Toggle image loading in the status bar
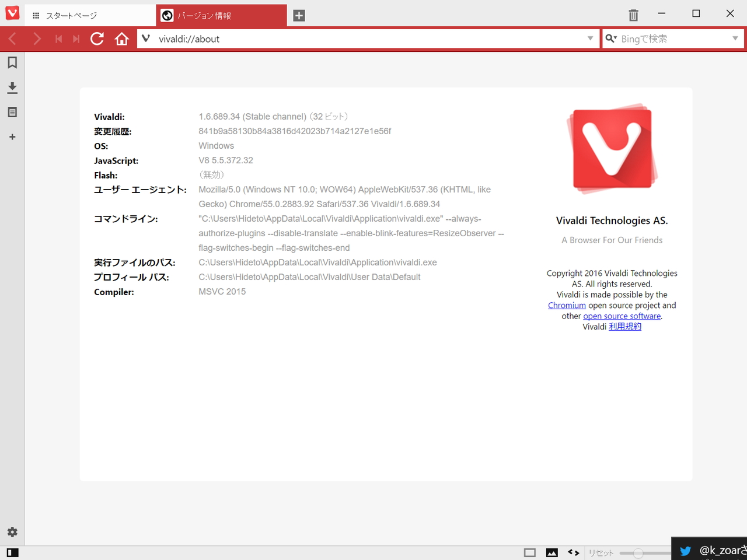 click(551, 552)
